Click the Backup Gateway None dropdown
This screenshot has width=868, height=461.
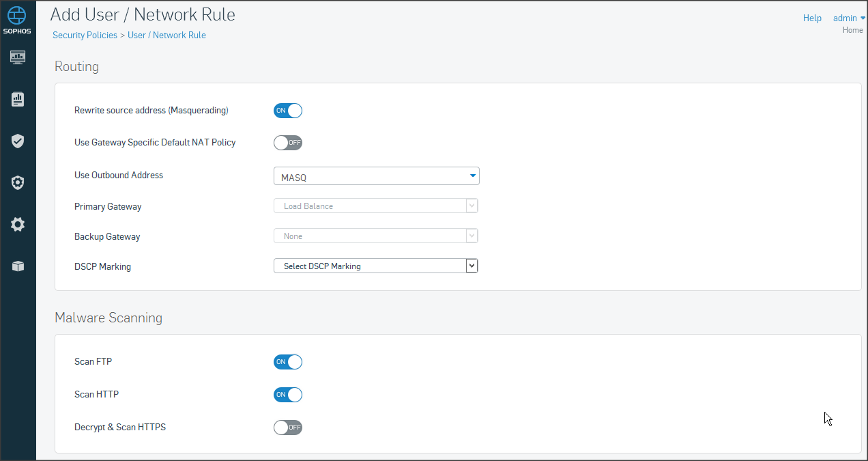[375, 236]
